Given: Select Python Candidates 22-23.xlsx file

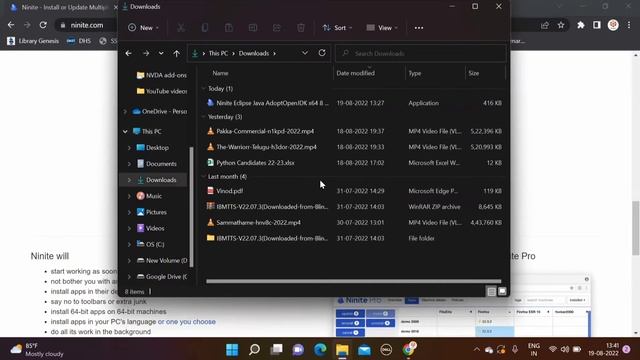Looking at the screenshot, I should (x=354, y=162).
